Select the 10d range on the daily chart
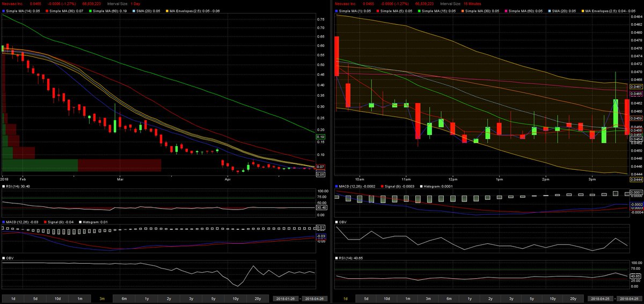Screen dimensions: 644x304 click(57, 298)
